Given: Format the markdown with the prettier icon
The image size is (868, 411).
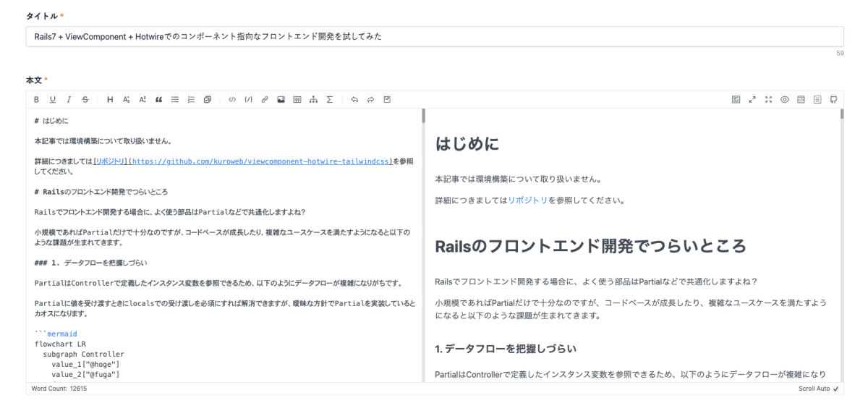Looking at the screenshot, I should point(735,99).
